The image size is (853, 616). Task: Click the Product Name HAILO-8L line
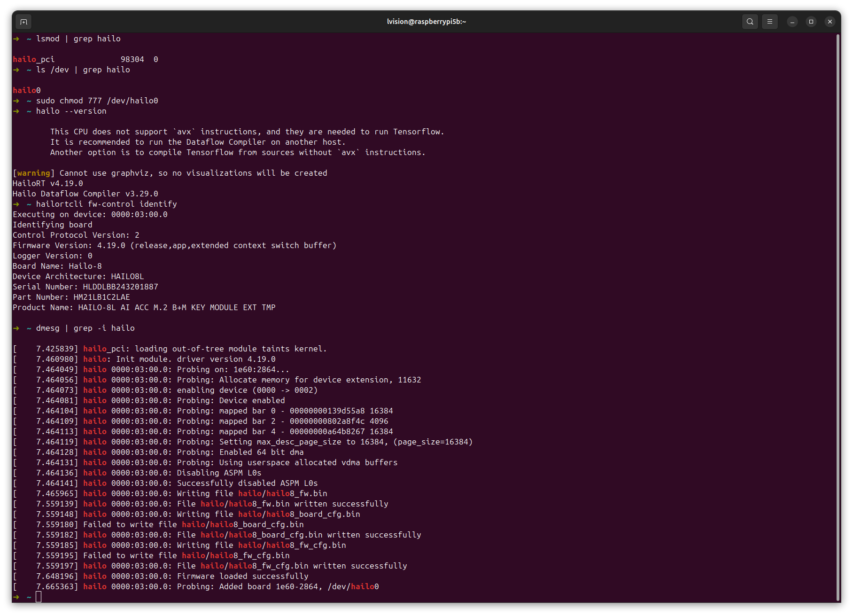coord(144,308)
